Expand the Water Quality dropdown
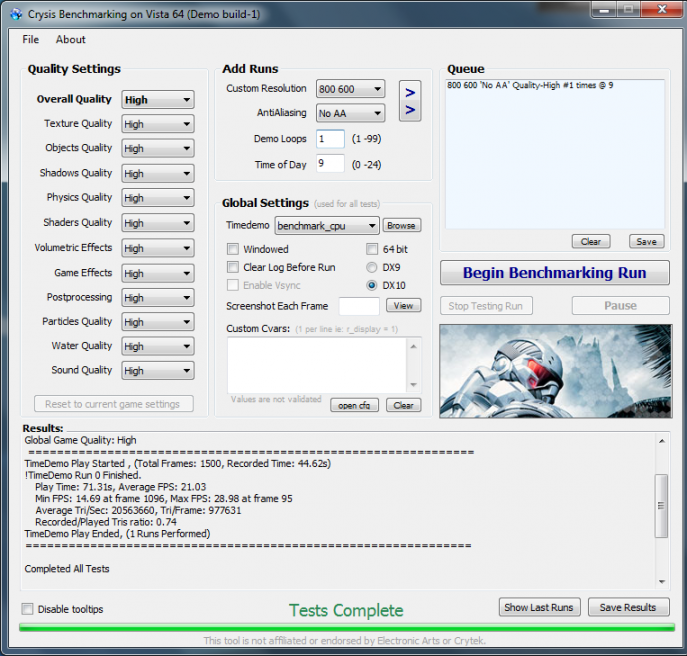This screenshot has width=687, height=656. coord(158,347)
